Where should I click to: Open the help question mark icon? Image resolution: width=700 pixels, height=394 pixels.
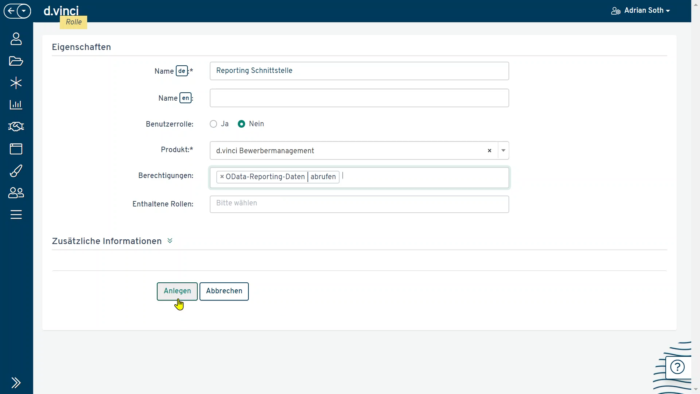(x=678, y=367)
